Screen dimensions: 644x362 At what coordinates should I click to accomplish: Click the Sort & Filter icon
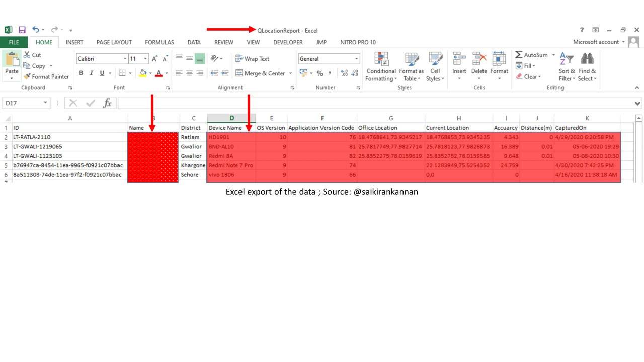[x=567, y=59]
